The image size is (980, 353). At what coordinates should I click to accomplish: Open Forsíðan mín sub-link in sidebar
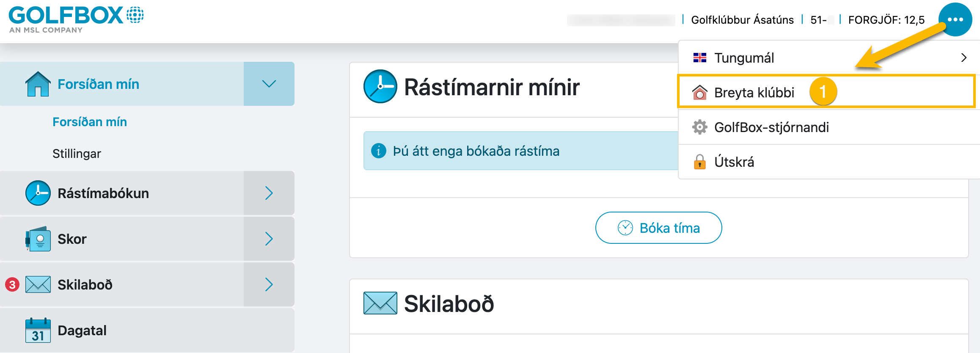tap(90, 122)
